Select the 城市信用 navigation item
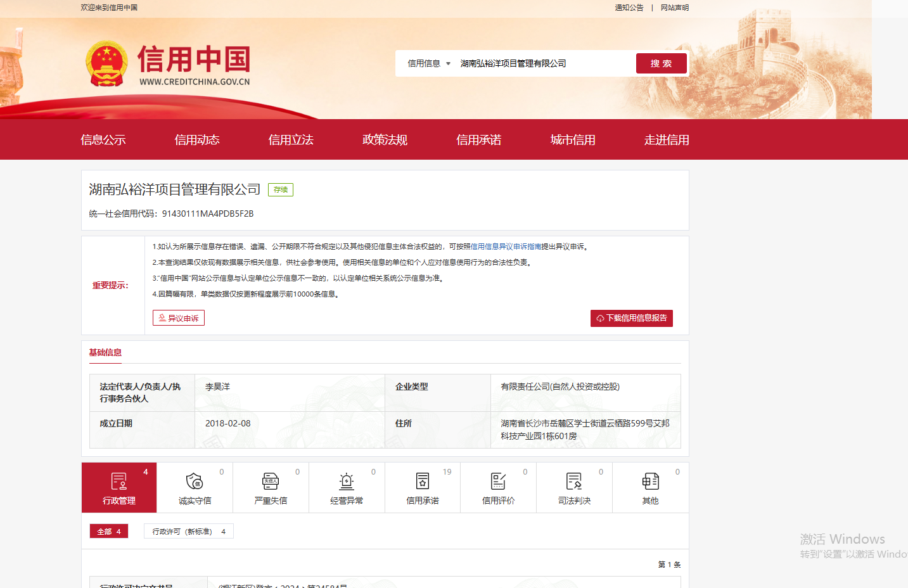This screenshot has height=588, width=908. [573, 139]
